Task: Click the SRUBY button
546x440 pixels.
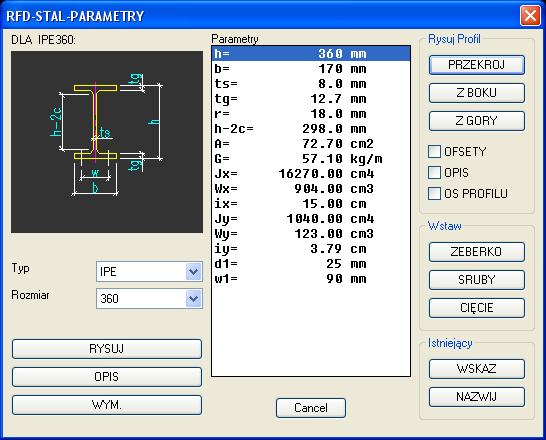Action: click(476, 280)
